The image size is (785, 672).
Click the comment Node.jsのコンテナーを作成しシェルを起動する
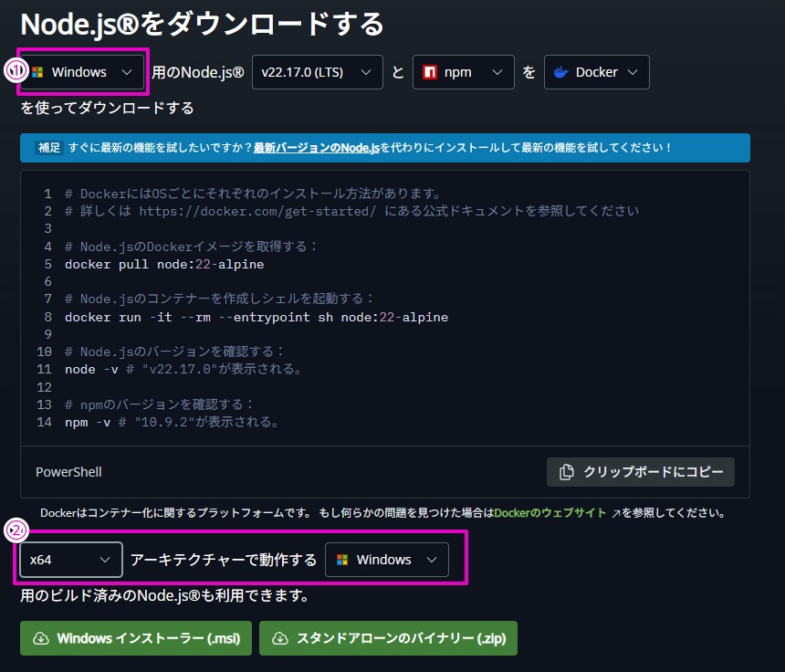coord(219,299)
